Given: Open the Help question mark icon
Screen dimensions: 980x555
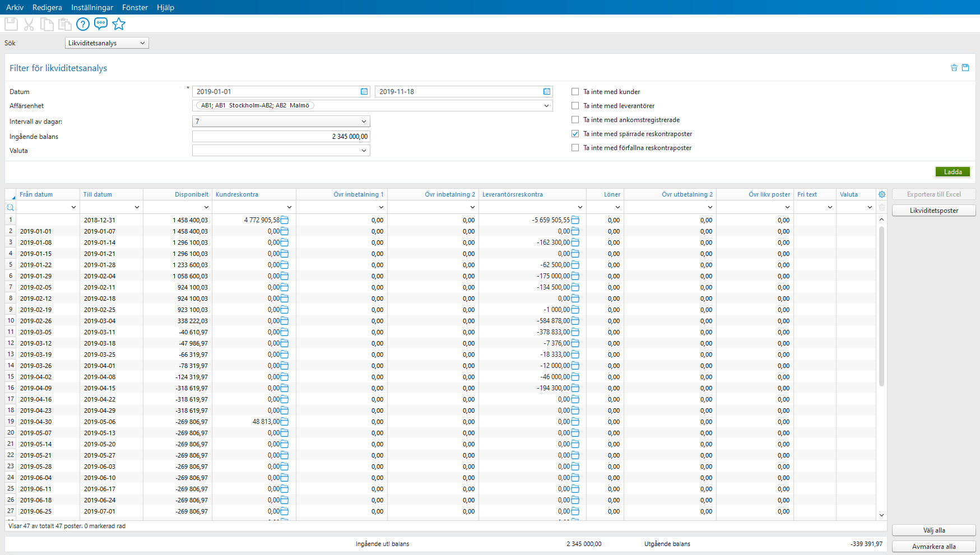Looking at the screenshot, I should coord(82,24).
